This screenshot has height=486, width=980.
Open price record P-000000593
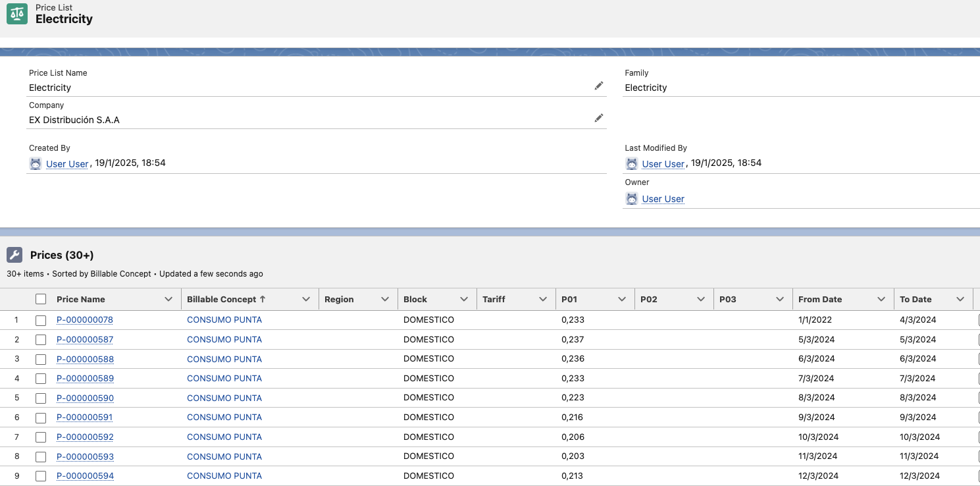pos(85,456)
